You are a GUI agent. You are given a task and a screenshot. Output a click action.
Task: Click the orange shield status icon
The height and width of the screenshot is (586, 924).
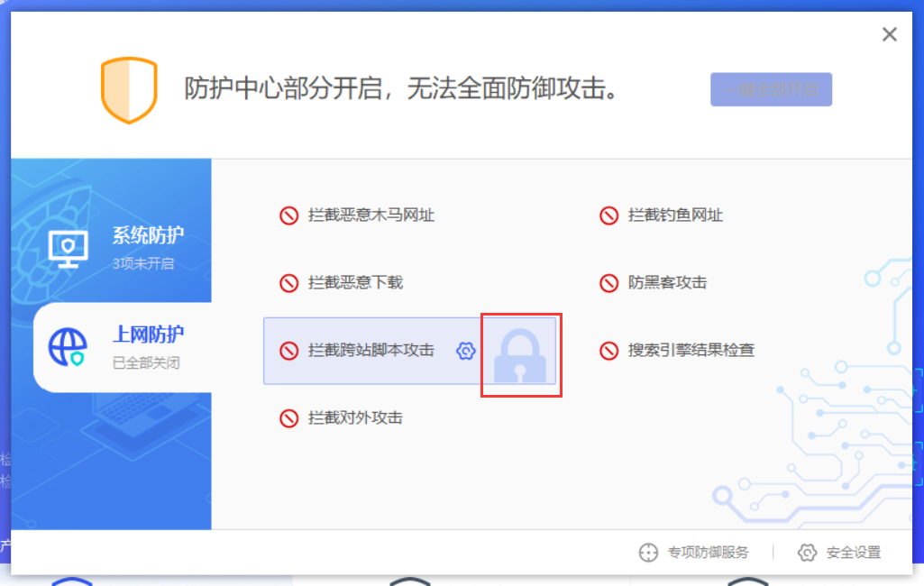pyautogui.click(x=129, y=90)
